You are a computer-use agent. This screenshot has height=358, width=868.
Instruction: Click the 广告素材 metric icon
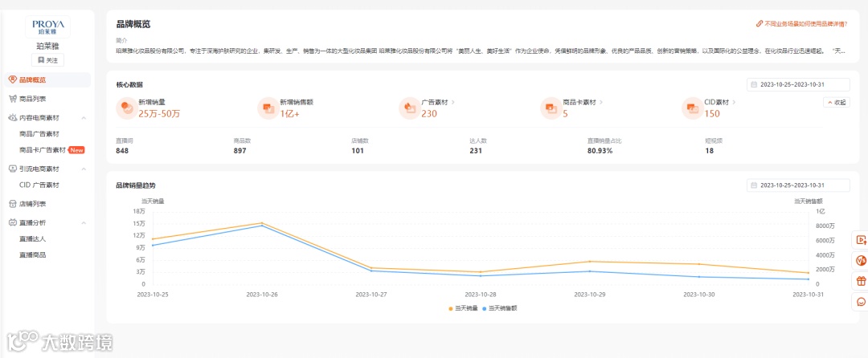(410, 108)
